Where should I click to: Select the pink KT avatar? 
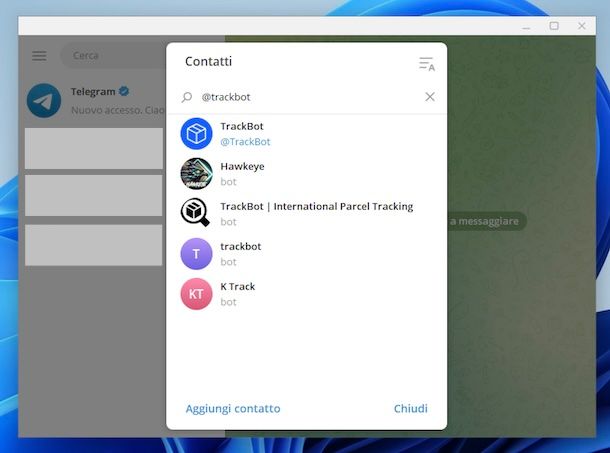click(x=196, y=294)
